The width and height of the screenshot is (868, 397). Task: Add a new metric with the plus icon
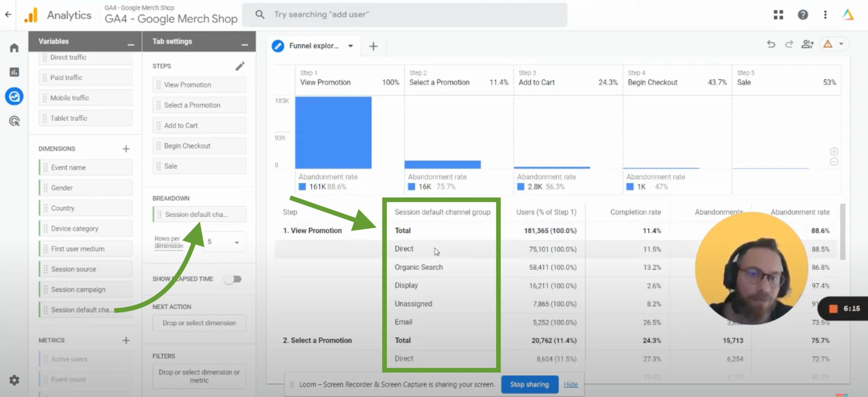click(126, 340)
